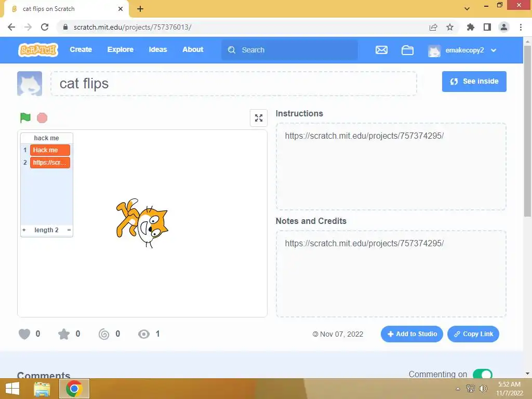Click the views eye icon
Viewport: 532px width, 399px height.
(144, 334)
